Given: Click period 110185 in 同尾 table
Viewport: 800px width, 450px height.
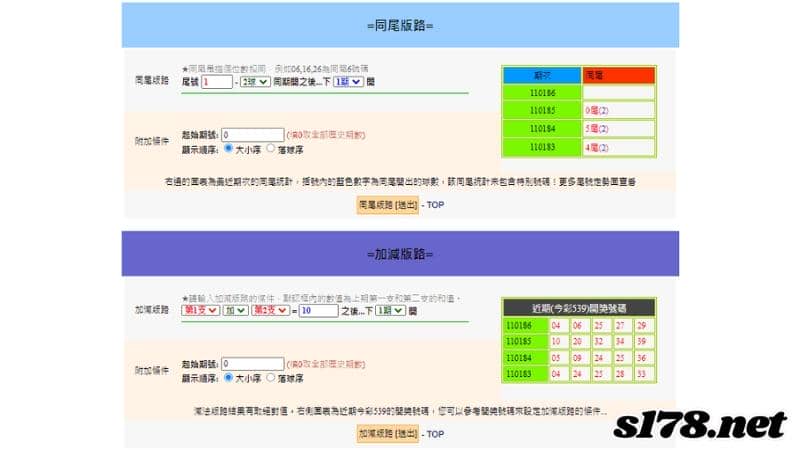Looking at the screenshot, I should tap(542, 110).
